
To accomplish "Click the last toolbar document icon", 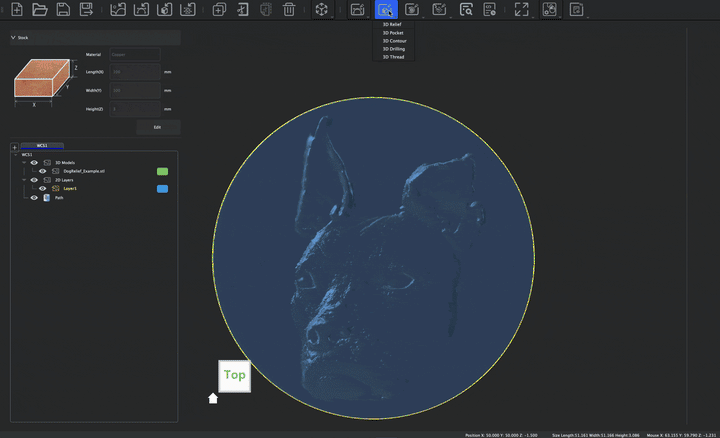I will click(x=576, y=9).
